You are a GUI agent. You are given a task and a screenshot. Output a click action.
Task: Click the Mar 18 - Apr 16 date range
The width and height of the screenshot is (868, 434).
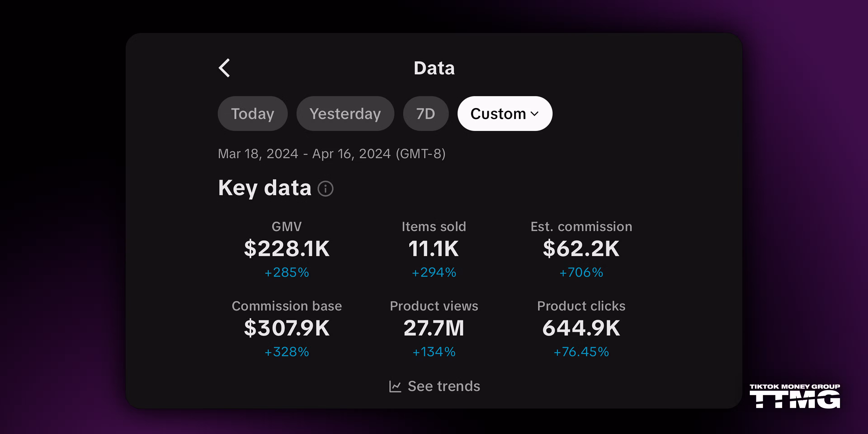332,154
